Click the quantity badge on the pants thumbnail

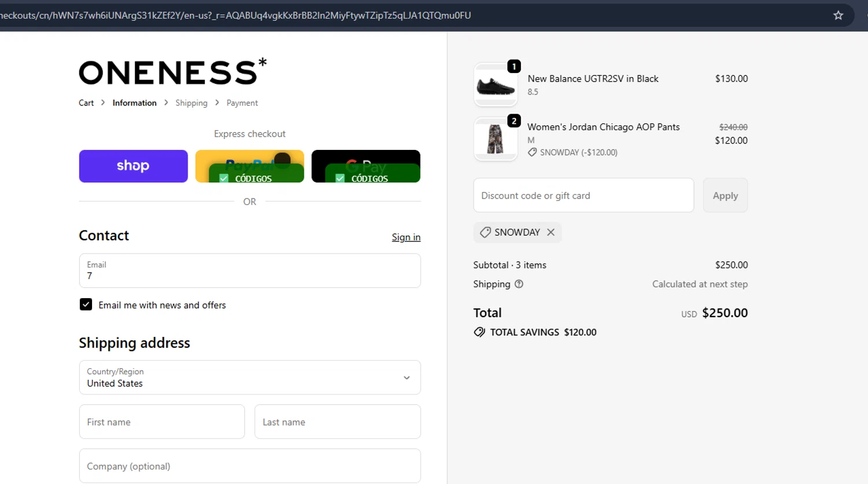(514, 121)
